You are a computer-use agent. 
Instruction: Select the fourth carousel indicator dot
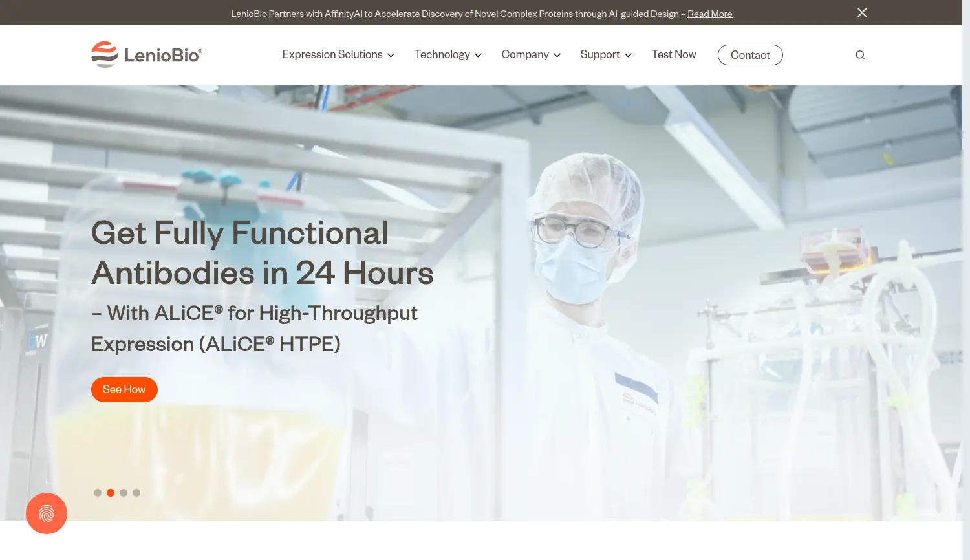pyautogui.click(x=136, y=492)
